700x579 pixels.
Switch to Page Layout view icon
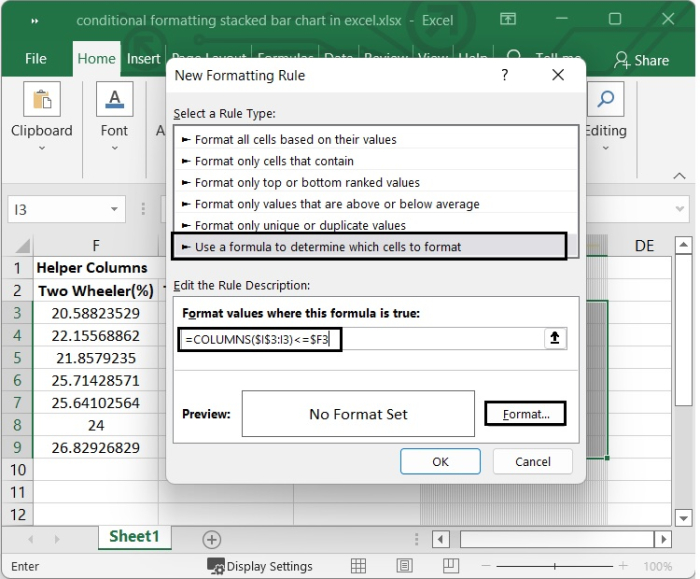pyautogui.click(x=404, y=566)
